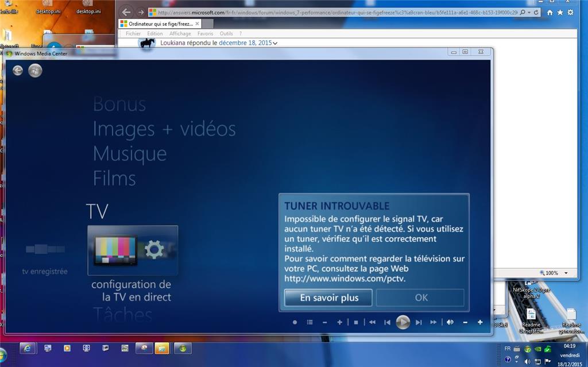Click the décembre 18, 2015 link
The height and width of the screenshot is (367, 588).
(x=245, y=43)
